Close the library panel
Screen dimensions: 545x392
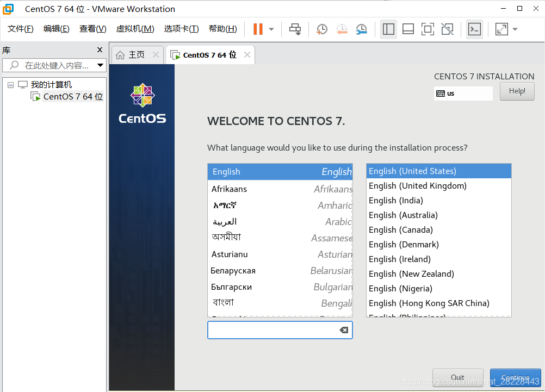(x=100, y=49)
